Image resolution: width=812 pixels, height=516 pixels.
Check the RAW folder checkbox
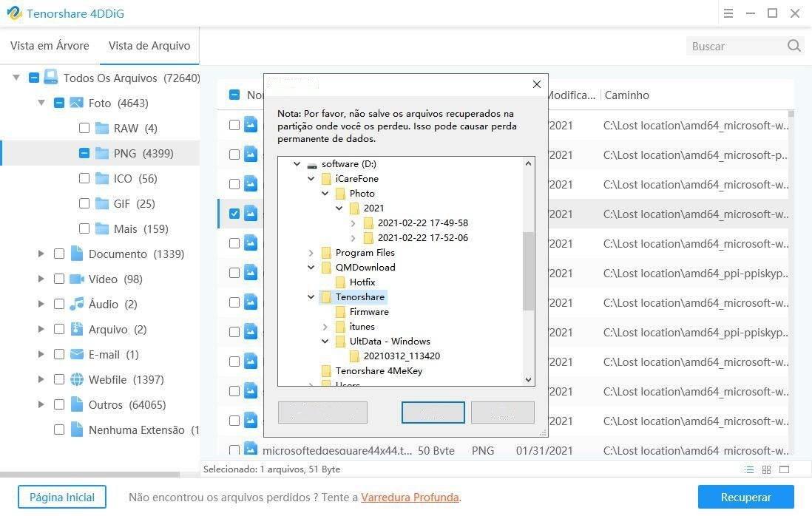pyautogui.click(x=84, y=128)
